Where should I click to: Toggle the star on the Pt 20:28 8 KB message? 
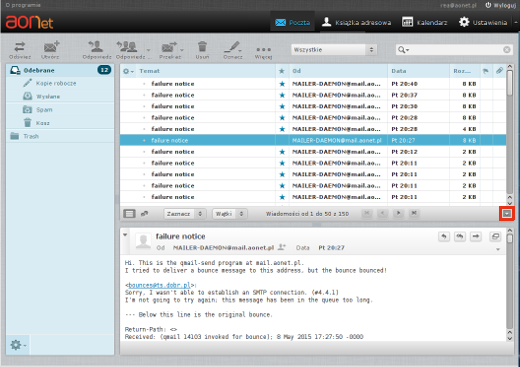[282, 118]
